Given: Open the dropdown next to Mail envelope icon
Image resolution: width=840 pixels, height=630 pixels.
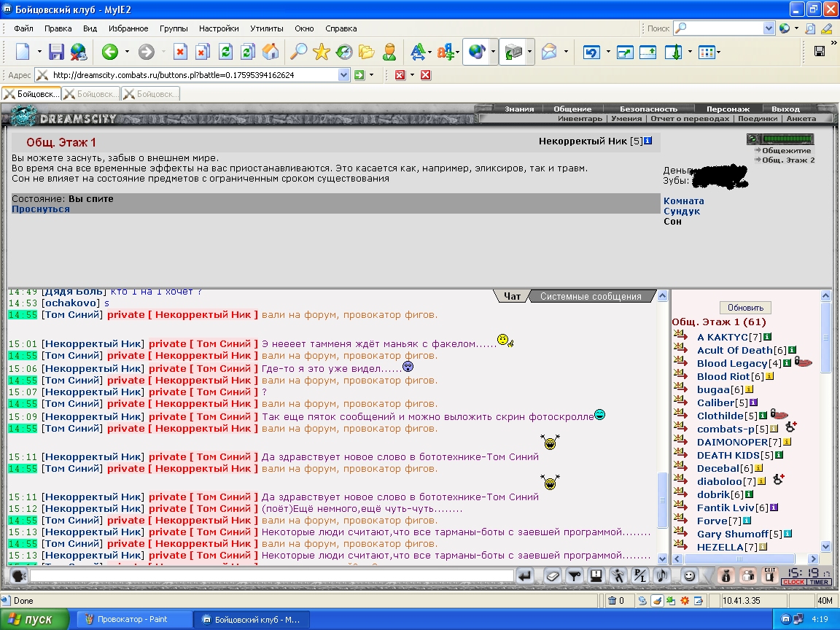Looking at the screenshot, I should coord(566,52).
